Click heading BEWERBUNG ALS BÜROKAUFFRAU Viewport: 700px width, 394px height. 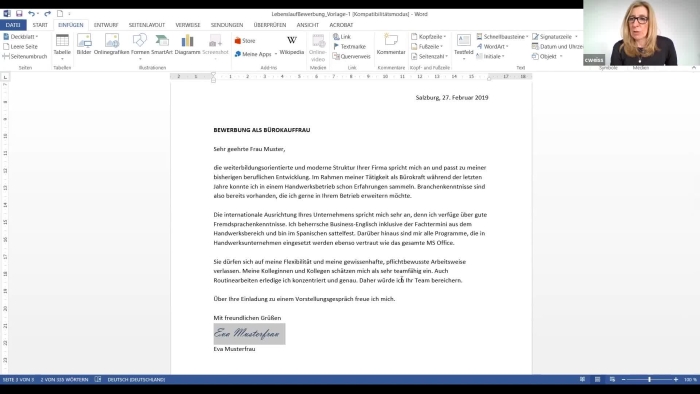click(x=262, y=130)
